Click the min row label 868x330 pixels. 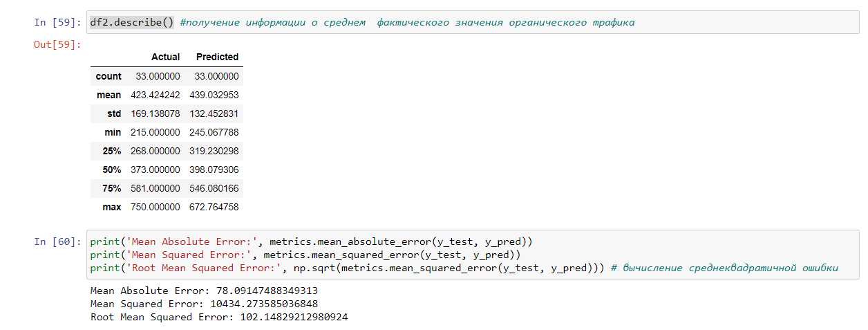click(x=113, y=132)
